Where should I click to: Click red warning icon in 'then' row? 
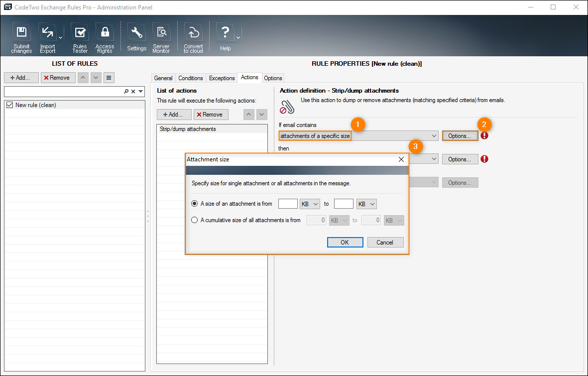point(484,159)
